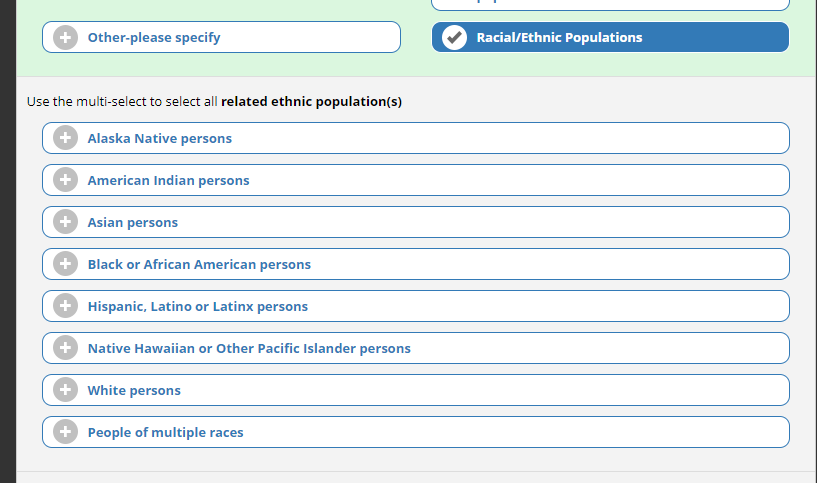Click plus icon beside People of multiple races

66,432
